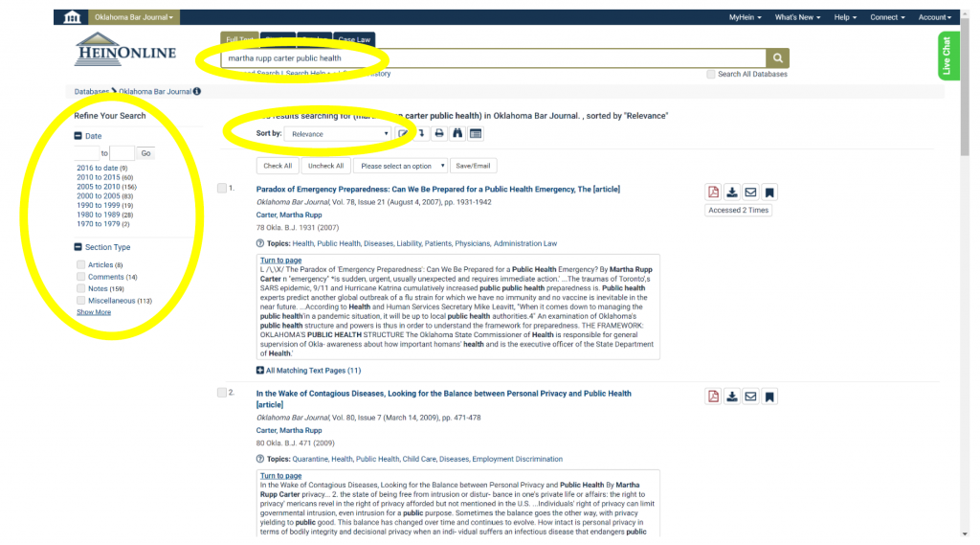Viewport: 980px width, 545px height.
Task: Click the table view icon in toolbar
Action: pos(476,133)
